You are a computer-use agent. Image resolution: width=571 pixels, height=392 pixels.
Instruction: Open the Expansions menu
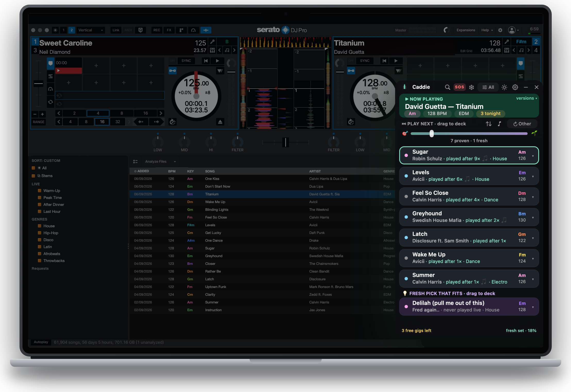coord(466,30)
